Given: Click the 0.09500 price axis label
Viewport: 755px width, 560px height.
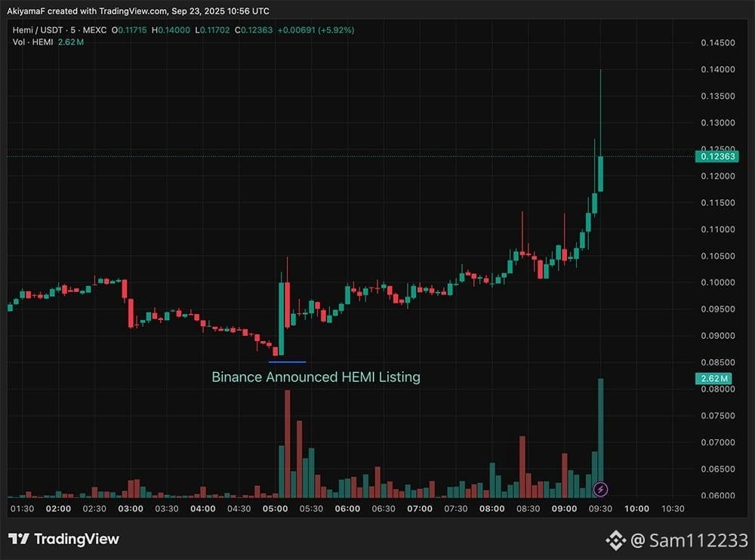Looking at the screenshot, I should pos(717,309).
